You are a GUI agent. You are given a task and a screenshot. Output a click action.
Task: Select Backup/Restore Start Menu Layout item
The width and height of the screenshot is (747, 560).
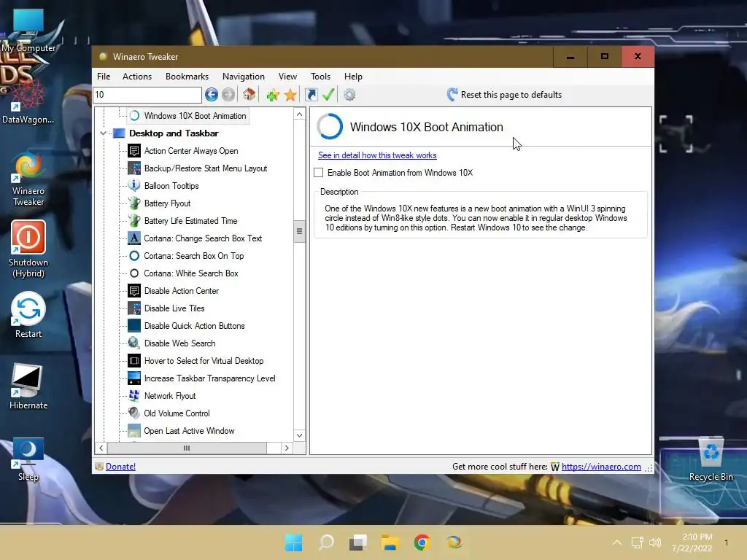205,168
